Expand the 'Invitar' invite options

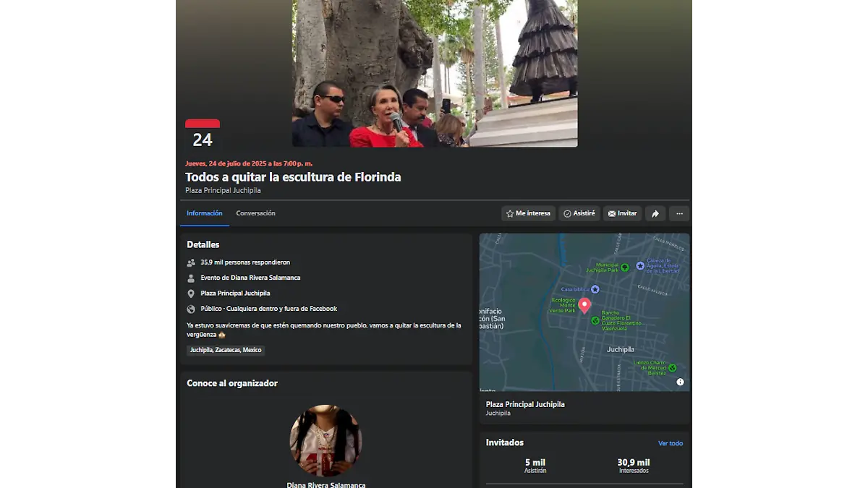622,213
